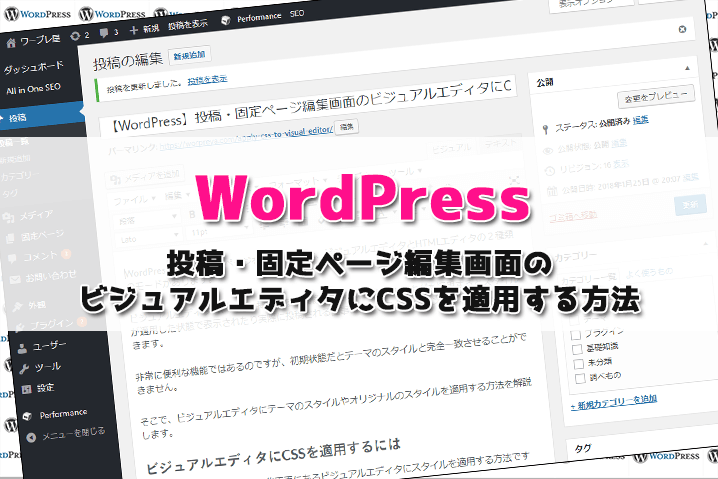Switch to the カテゴリー一覧 tab
Image resolution: width=718 pixels, height=479 pixels.
click(x=588, y=278)
